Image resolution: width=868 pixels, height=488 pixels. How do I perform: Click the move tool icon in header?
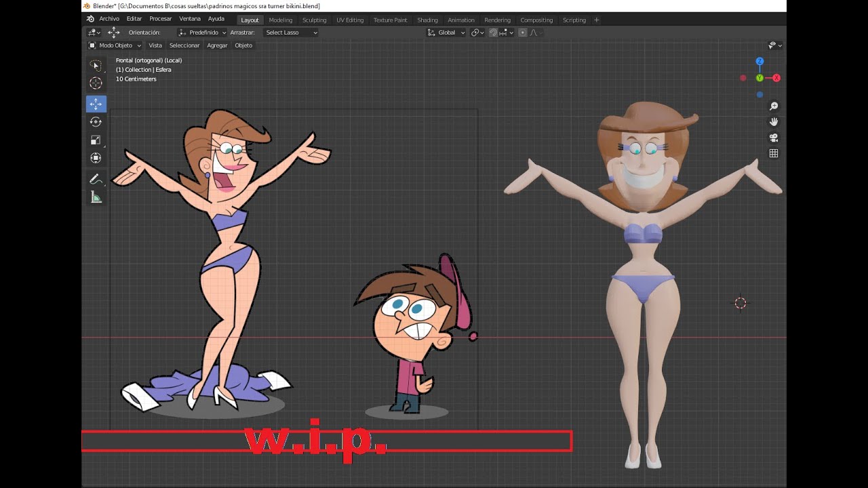coord(113,33)
